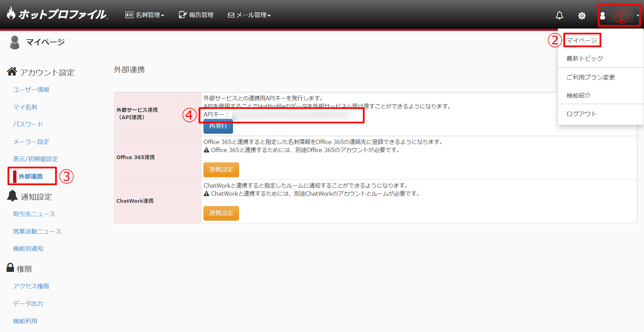Open the ユーザー情報 sidebar link
The image size is (644, 332).
[x=31, y=90]
